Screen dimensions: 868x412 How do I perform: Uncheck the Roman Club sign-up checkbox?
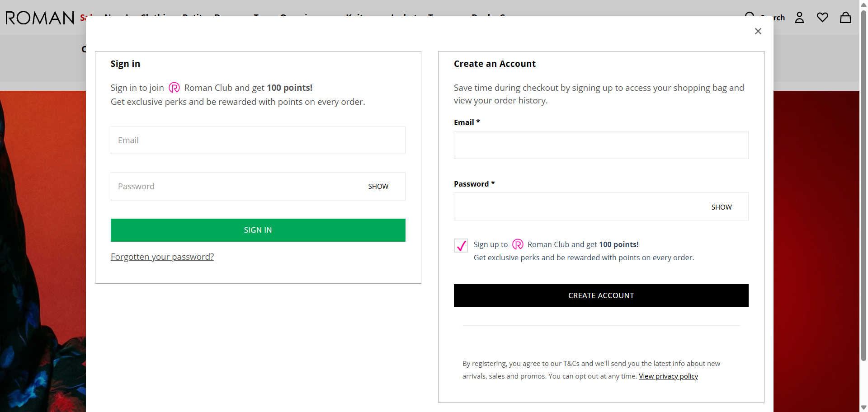click(x=461, y=245)
